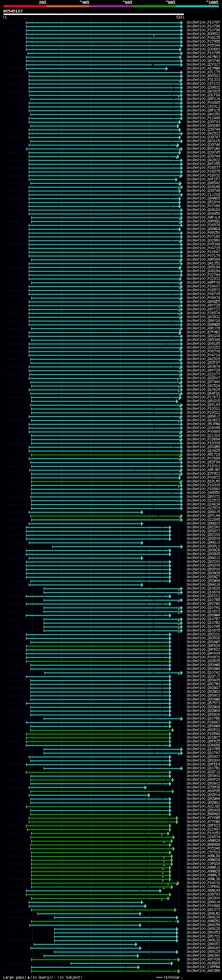This screenshot has height=980, width=222.
Task: Open the UniRef100_P27985 hit label
Action: coord(203,41)
